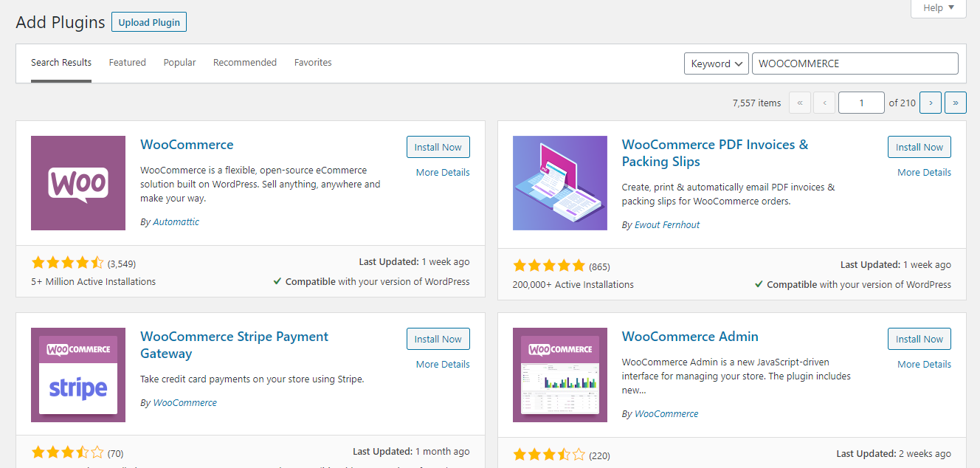Viewport: 980px width, 468px height.
Task: Click the WooCommerce Admin star rating (220)
Action: [x=549, y=454]
